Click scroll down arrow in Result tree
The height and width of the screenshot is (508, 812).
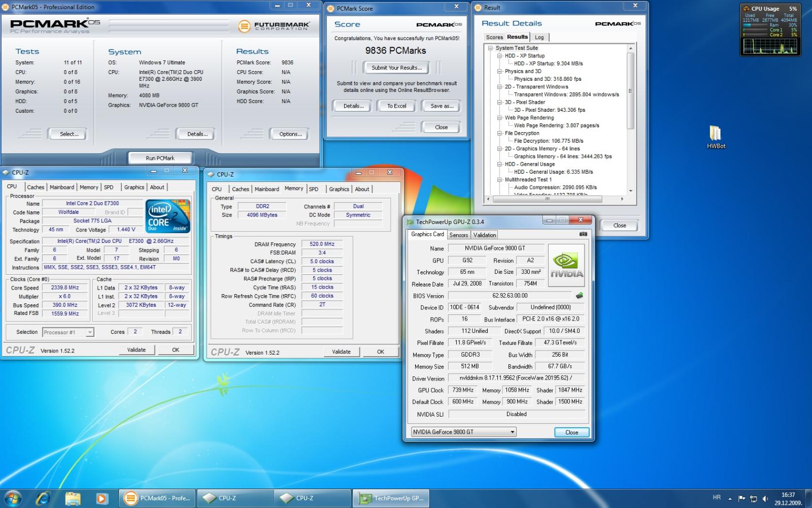point(631,191)
